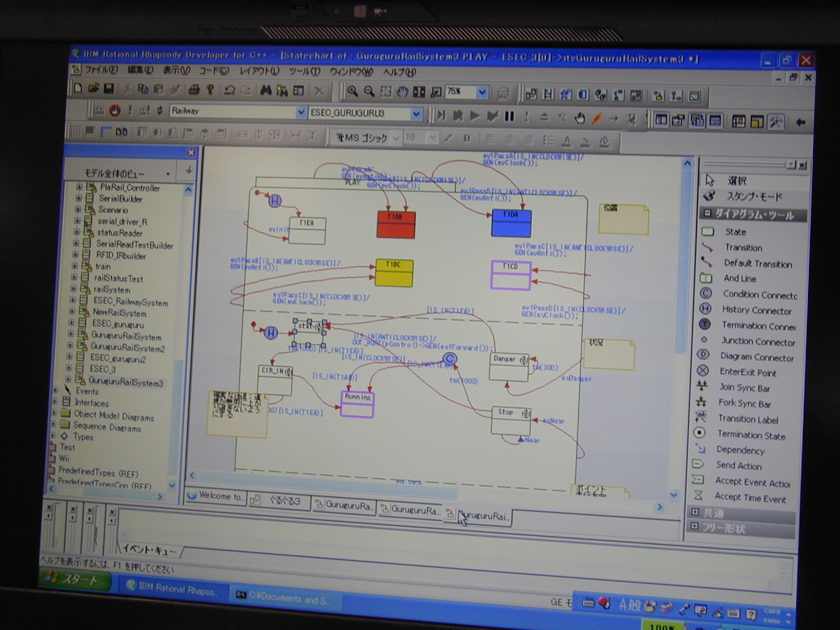Click the スタート Start button
The width and height of the screenshot is (840, 630).
coord(75,580)
